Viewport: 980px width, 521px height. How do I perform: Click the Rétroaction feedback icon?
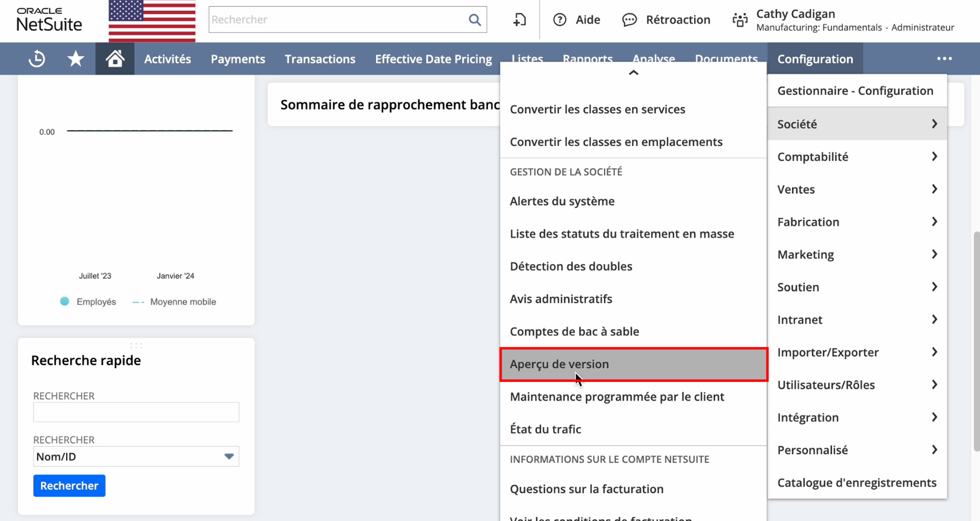click(x=629, y=20)
